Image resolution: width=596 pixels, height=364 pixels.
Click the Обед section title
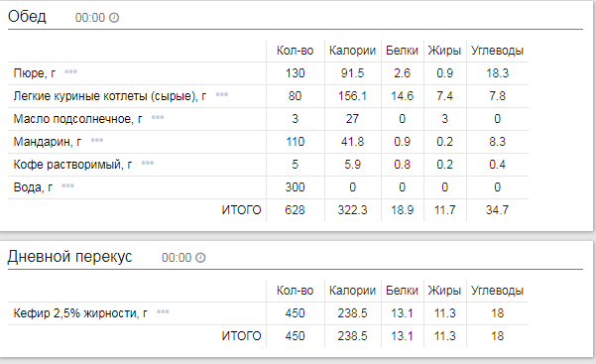click(x=27, y=16)
